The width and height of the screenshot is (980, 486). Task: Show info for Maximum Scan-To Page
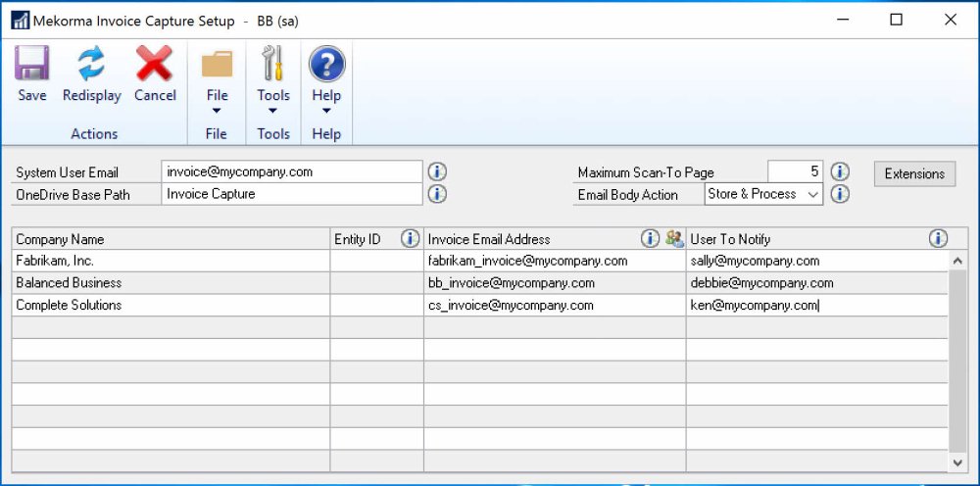pyautogui.click(x=840, y=171)
